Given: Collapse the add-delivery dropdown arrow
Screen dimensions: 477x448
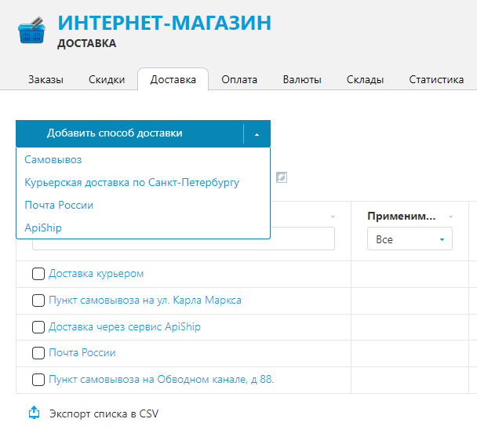Looking at the screenshot, I should coord(257,134).
